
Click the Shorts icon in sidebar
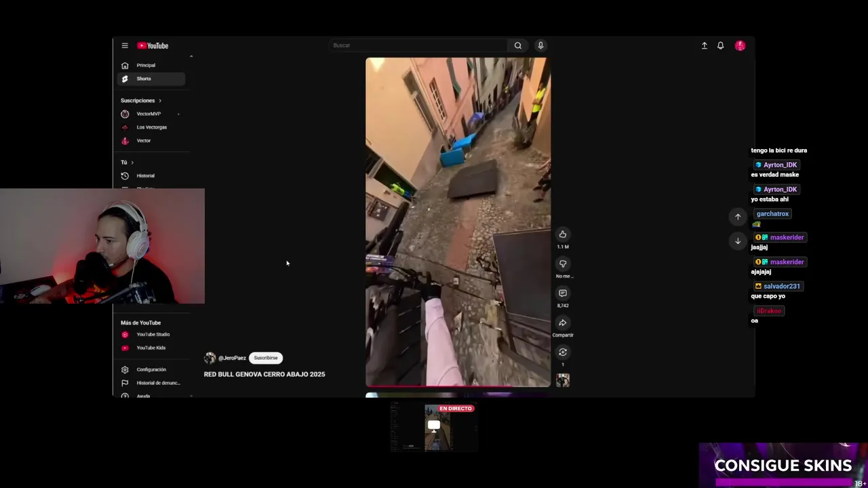125,79
